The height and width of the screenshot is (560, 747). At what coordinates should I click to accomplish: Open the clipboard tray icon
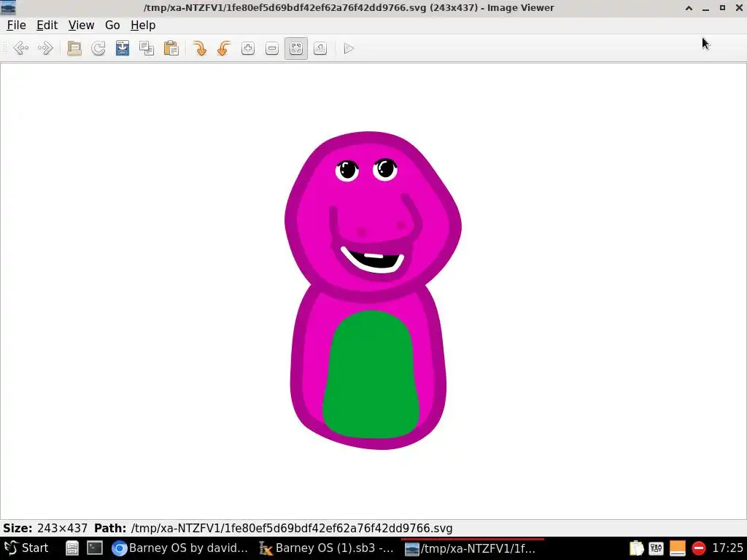click(636, 548)
